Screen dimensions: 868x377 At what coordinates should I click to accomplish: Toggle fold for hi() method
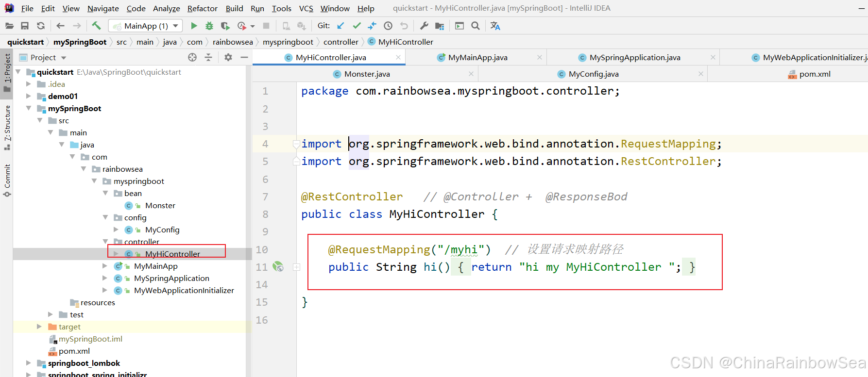pos(296,267)
